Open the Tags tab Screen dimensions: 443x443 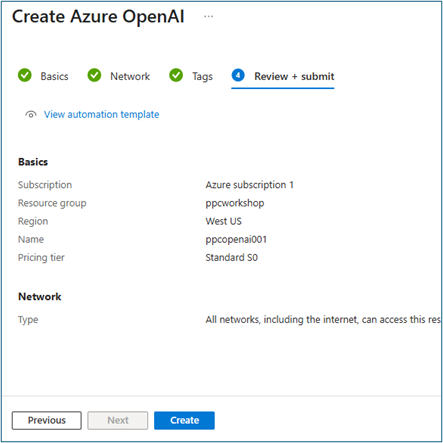[202, 77]
